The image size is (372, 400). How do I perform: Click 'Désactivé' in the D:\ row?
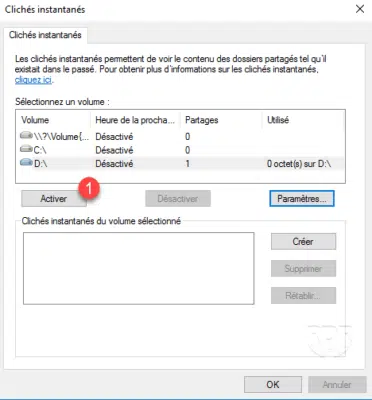114,164
